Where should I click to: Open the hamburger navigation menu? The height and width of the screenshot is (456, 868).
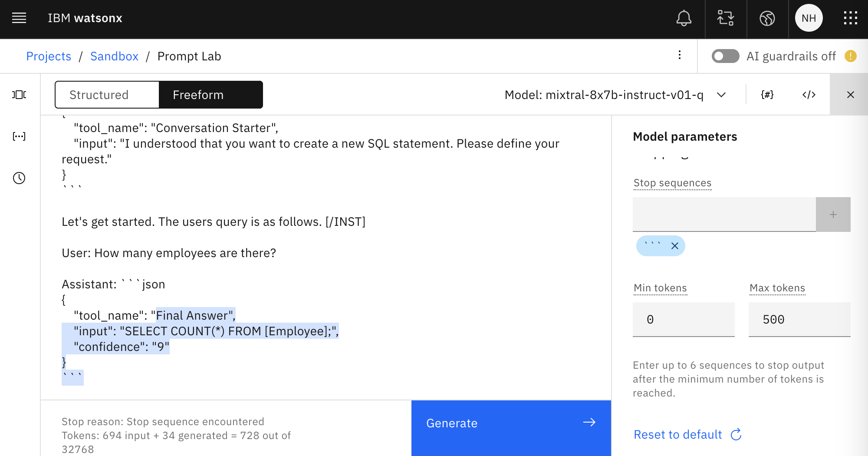click(x=19, y=18)
